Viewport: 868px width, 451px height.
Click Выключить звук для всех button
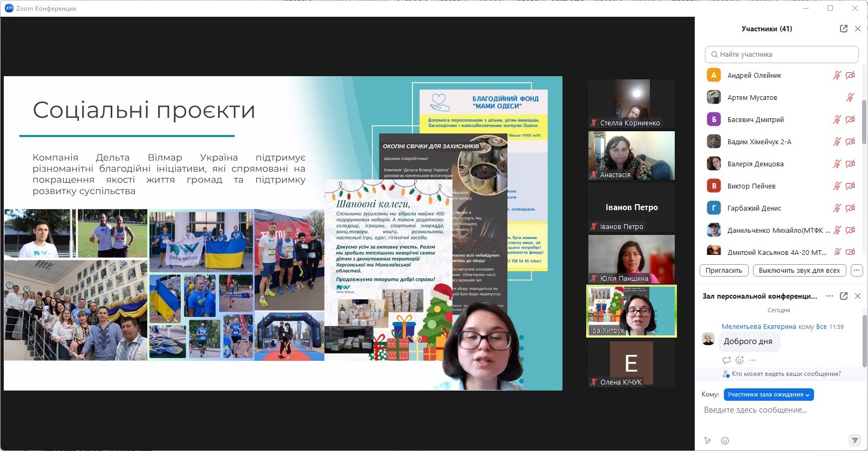pos(799,271)
